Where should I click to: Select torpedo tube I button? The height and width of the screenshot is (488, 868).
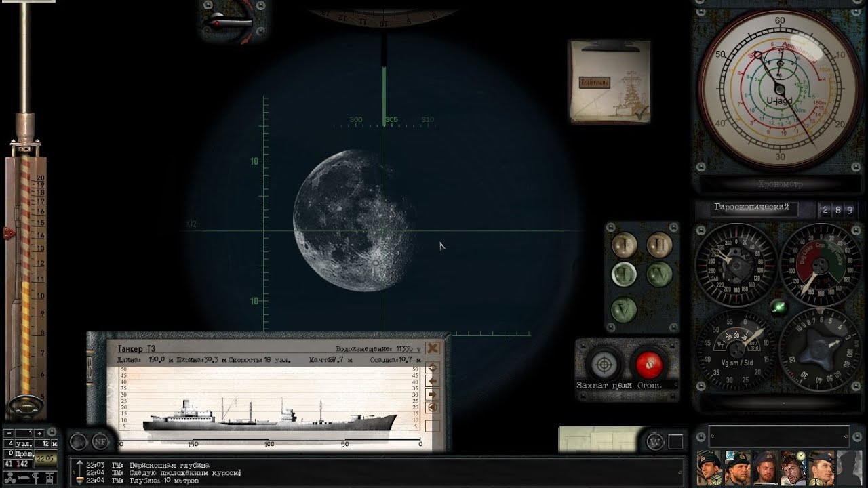pyautogui.click(x=625, y=244)
